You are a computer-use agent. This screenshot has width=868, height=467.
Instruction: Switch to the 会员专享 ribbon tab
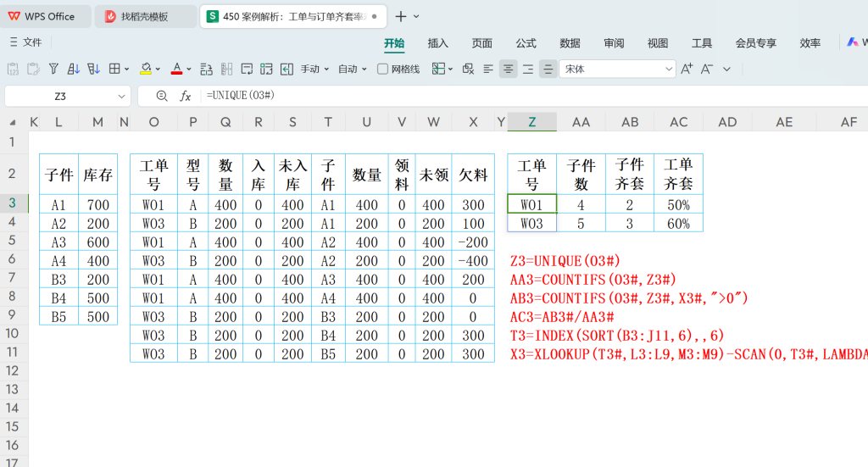click(x=755, y=43)
